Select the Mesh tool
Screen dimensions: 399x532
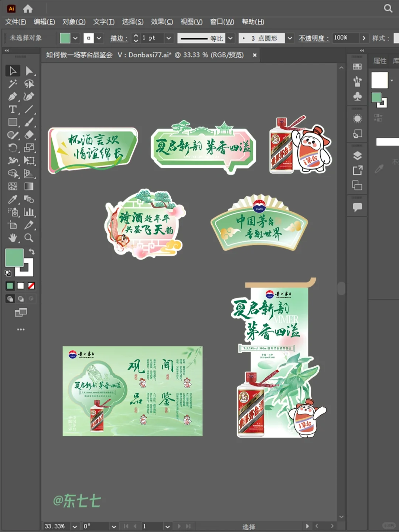pyautogui.click(x=13, y=187)
